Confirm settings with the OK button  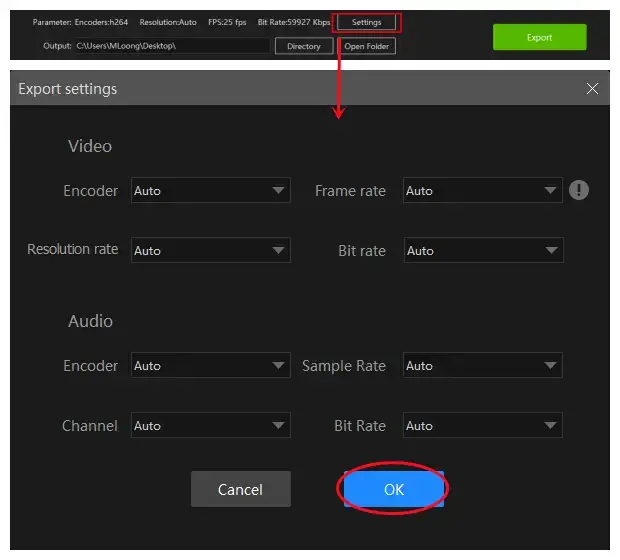[x=394, y=489]
